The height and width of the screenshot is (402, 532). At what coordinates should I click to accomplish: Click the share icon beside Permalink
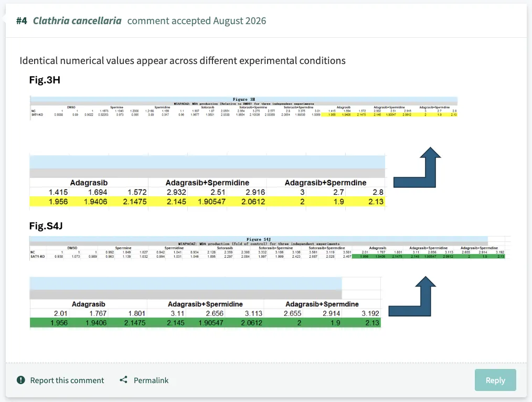(x=123, y=380)
